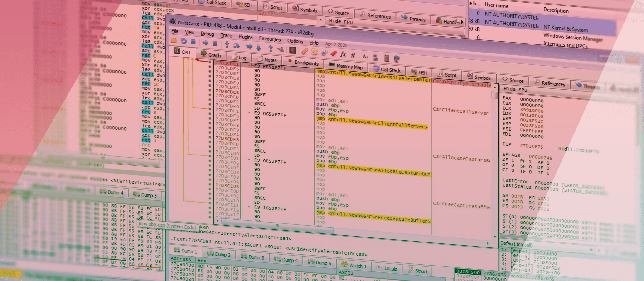Screen dimensions: 644x281
Task: Click the Step Over toolbar icon
Action: 237,45
